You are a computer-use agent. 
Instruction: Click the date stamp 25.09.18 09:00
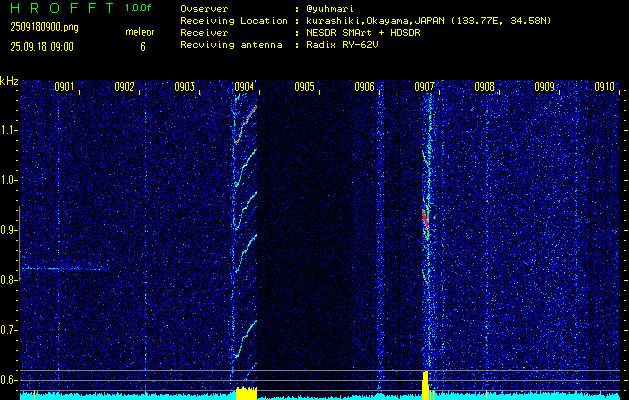click(x=42, y=47)
